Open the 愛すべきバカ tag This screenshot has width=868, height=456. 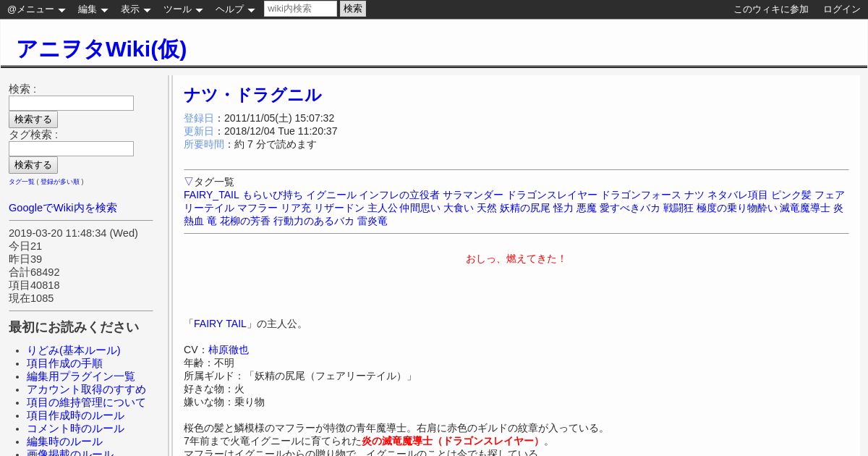point(630,208)
